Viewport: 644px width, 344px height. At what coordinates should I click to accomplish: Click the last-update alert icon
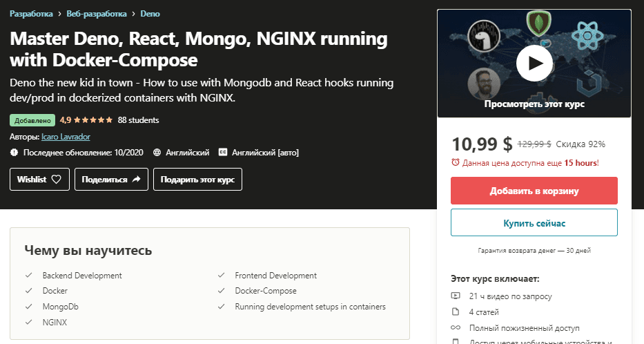[x=14, y=153]
